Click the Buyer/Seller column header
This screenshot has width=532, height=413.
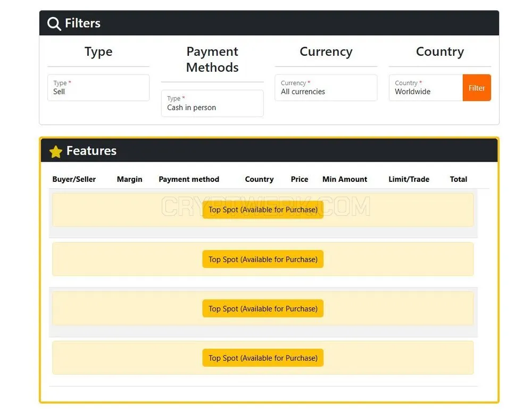[x=74, y=179]
